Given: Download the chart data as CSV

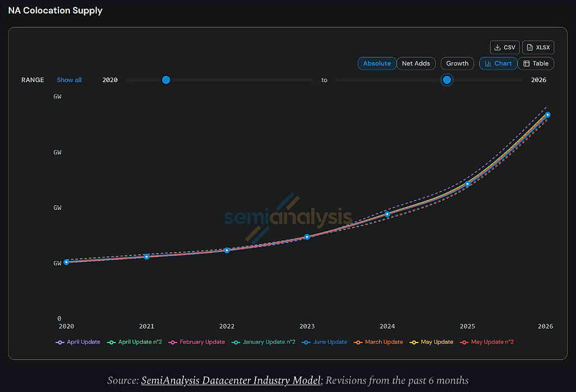Looking at the screenshot, I should [x=505, y=47].
